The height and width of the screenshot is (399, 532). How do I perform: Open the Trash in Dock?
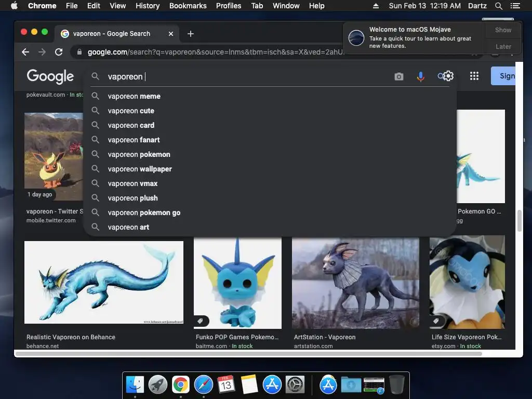(x=396, y=385)
